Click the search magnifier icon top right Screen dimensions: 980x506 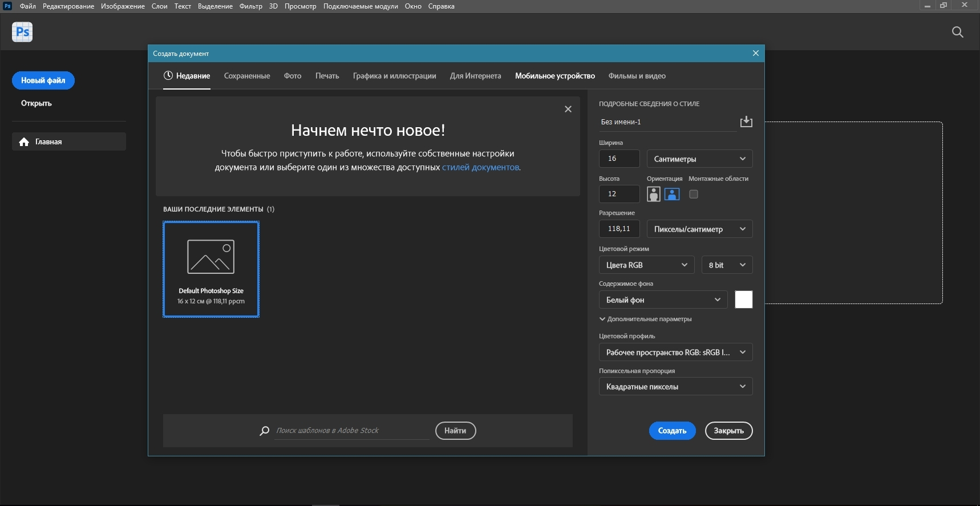tap(957, 32)
